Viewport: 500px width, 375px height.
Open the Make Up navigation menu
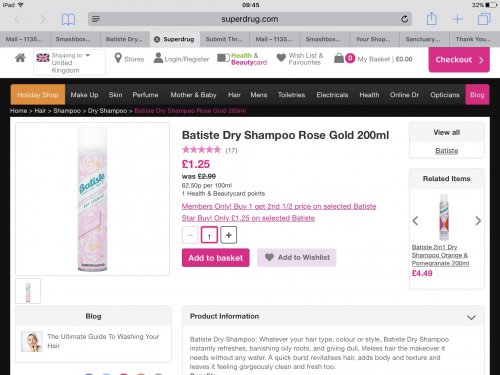click(x=84, y=95)
